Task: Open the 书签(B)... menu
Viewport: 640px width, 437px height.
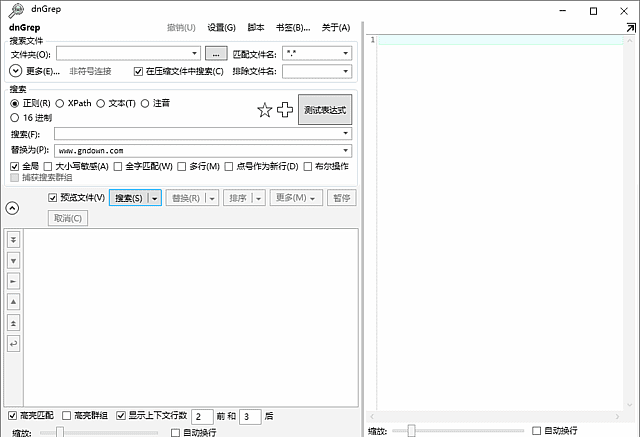Action: (293, 28)
